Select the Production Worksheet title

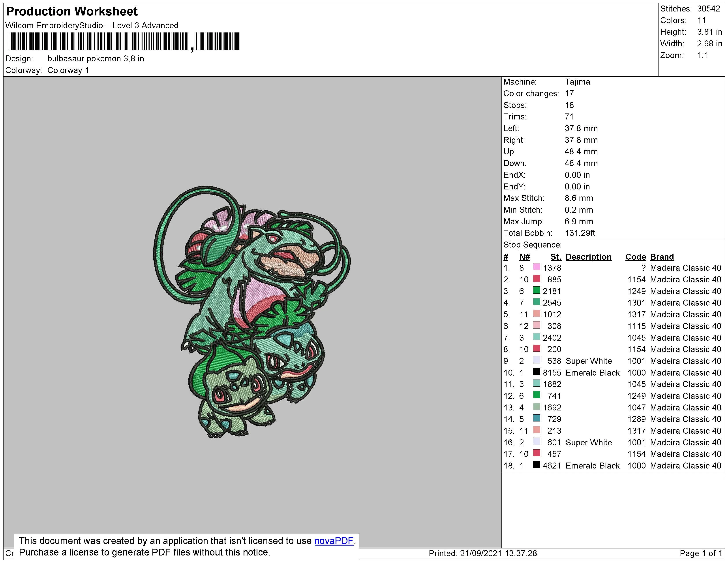coord(72,11)
